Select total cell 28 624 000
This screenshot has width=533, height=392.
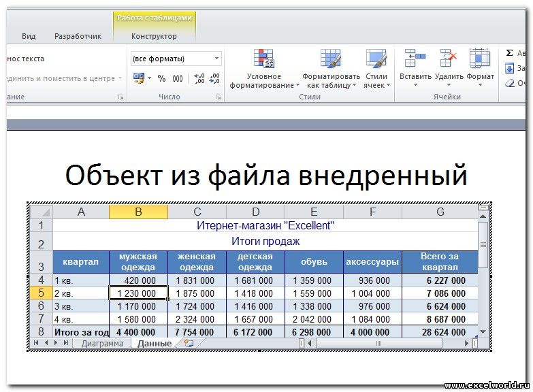coord(440,332)
